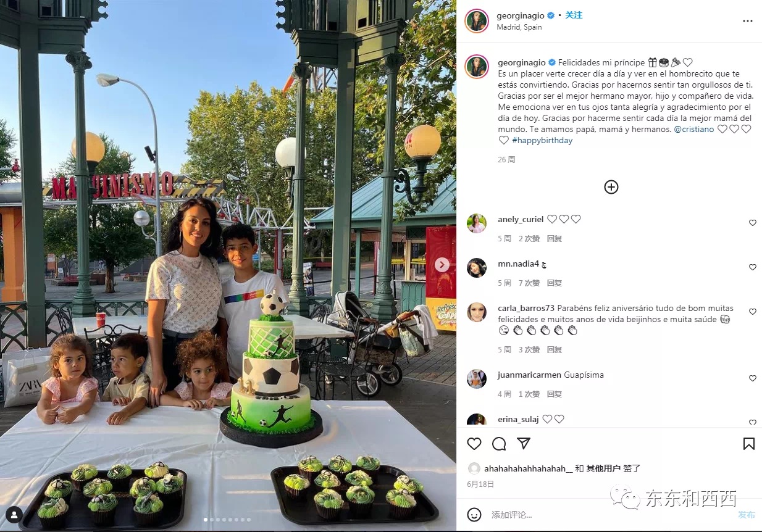The height and width of the screenshot is (532, 762).
Task: Open the Madrid, Spain location link
Action: coord(519,27)
